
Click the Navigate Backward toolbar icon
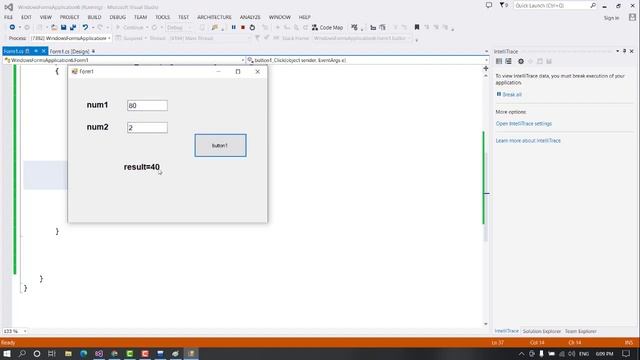(x=12, y=27)
